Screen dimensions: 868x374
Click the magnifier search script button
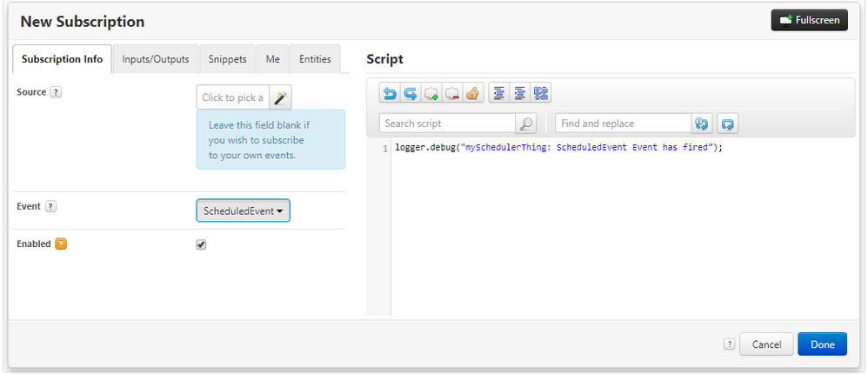[526, 124]
